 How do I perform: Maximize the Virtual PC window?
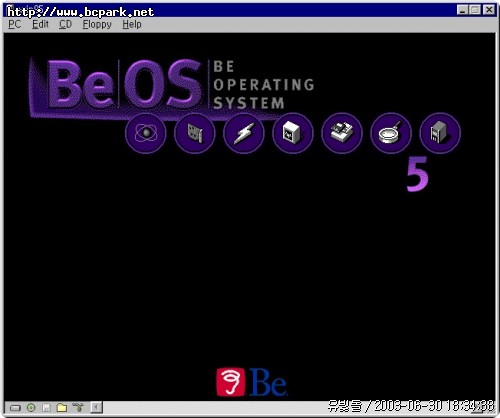pyautogui.click(x=475, y=10)
